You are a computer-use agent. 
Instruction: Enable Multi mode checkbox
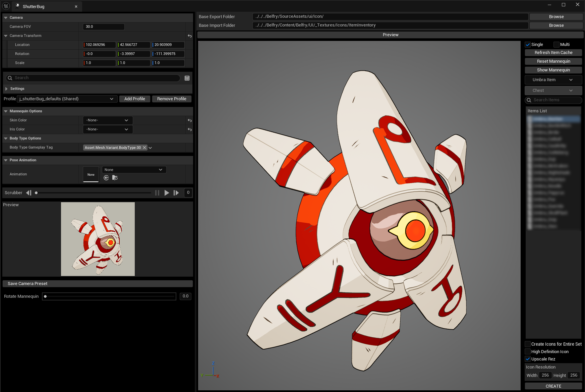(x=557, y=45)
